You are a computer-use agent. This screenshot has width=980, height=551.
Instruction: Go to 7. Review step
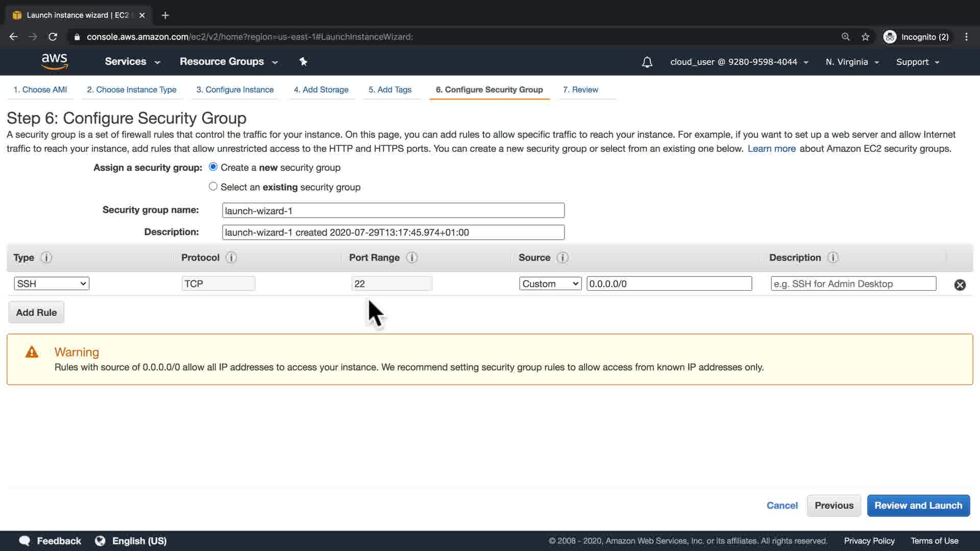click(580, 89)
